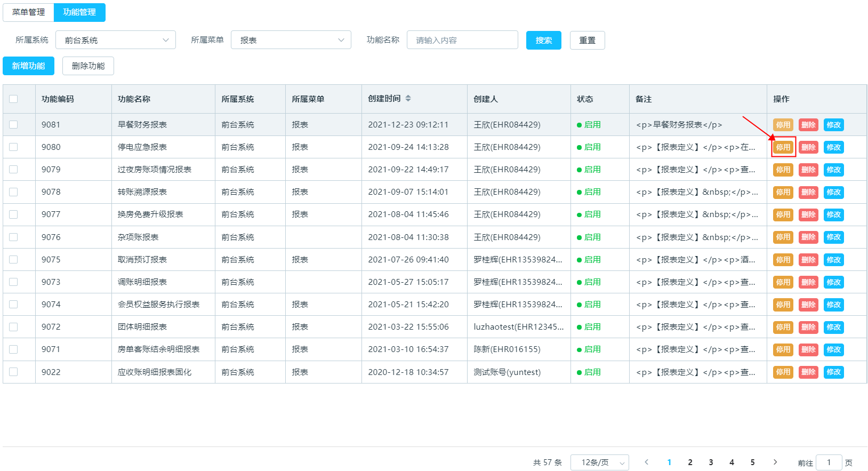
Task: Click 修改 for row 9081 早餐财务报表
Action: point(834,125)
